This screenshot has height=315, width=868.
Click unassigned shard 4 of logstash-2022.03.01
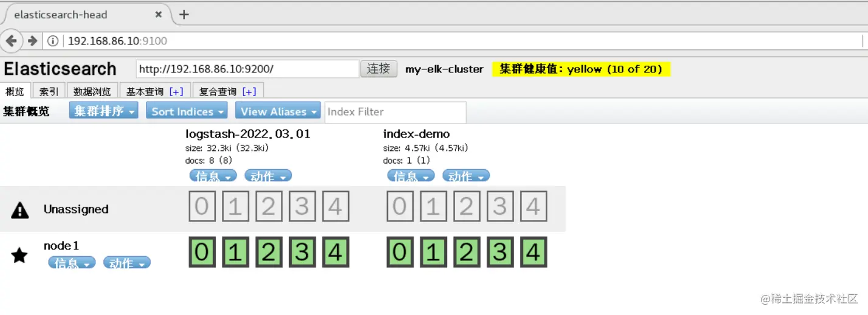336,206
